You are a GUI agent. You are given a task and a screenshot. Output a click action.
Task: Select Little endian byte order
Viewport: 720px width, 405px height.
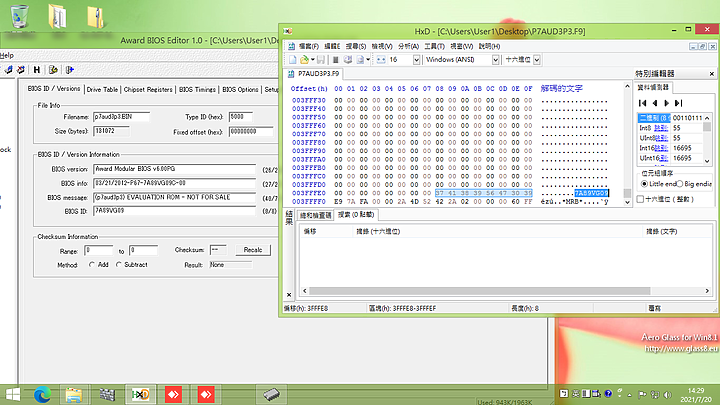(644, 184)
